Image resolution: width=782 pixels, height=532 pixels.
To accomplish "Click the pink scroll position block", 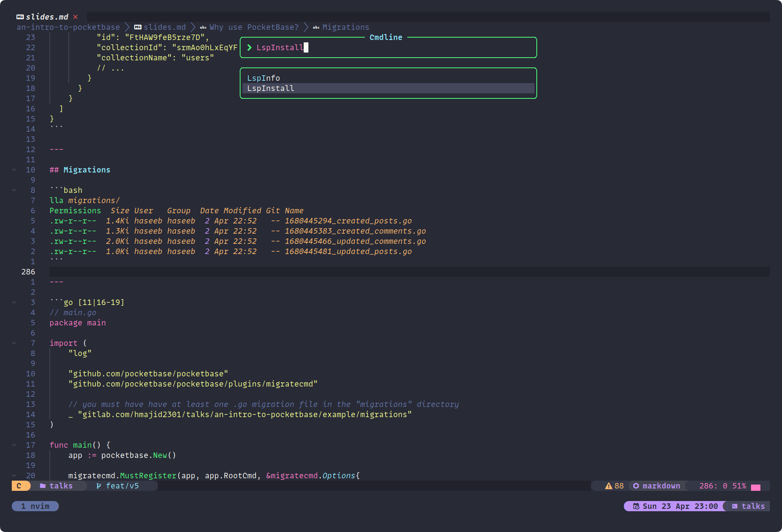I will (x=756, y=487).
